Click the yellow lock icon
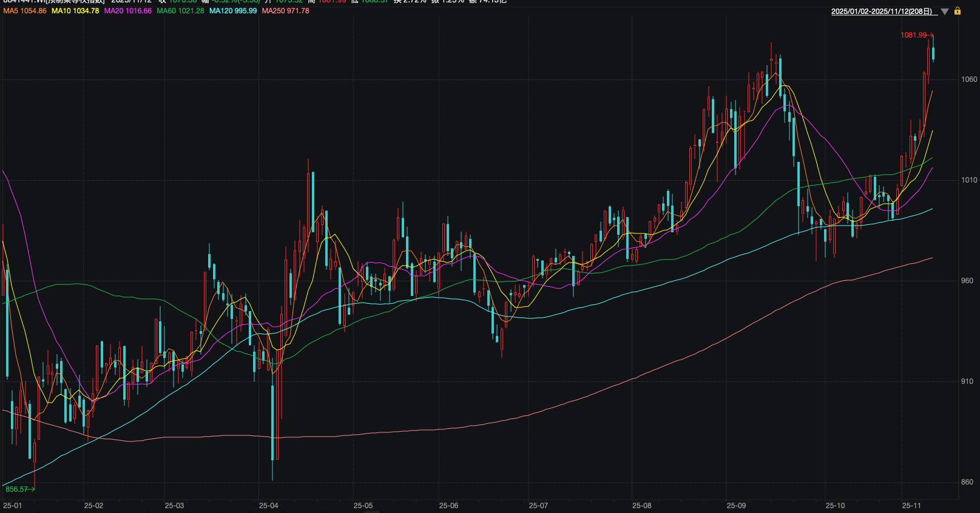 pos(958,11)
